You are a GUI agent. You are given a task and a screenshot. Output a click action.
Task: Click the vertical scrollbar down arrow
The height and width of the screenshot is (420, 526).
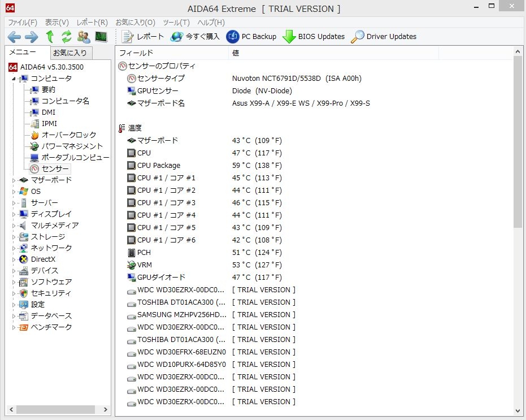point(518,412)
